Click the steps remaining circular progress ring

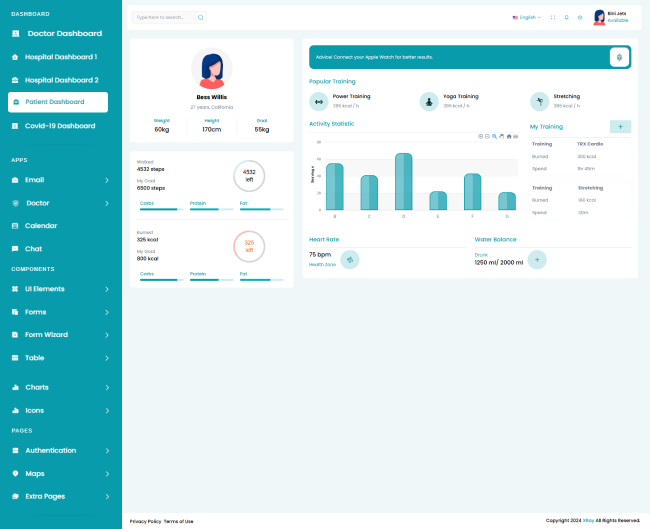pos(249,176)
